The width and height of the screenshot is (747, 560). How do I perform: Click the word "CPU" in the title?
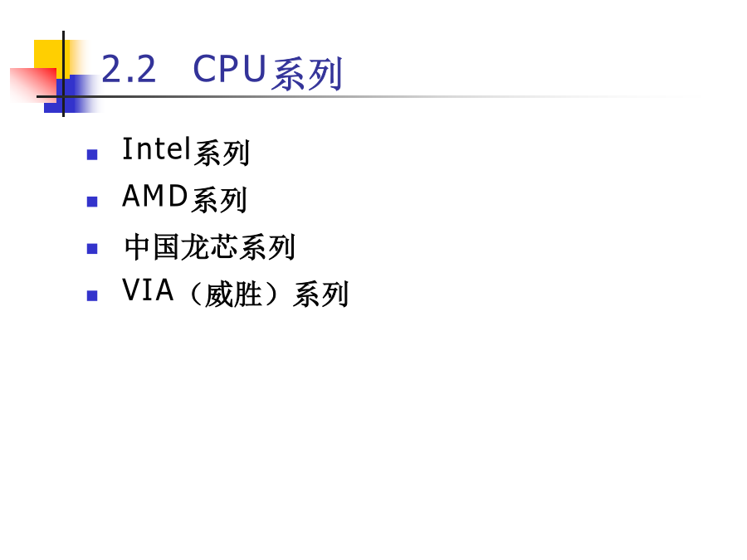pos(230,69)
